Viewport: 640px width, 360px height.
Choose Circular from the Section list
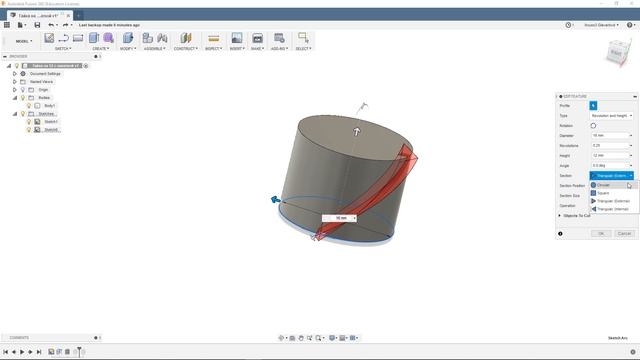coord(613,185)
